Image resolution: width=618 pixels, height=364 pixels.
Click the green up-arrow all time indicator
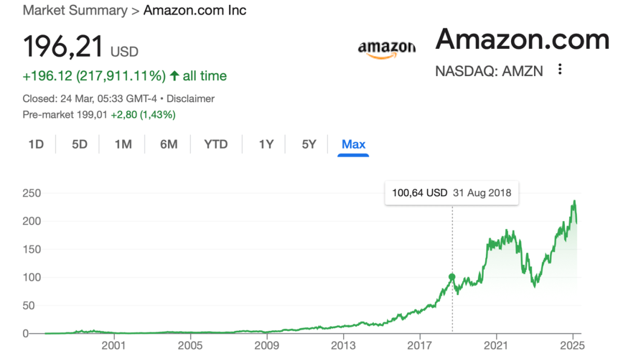175,76
